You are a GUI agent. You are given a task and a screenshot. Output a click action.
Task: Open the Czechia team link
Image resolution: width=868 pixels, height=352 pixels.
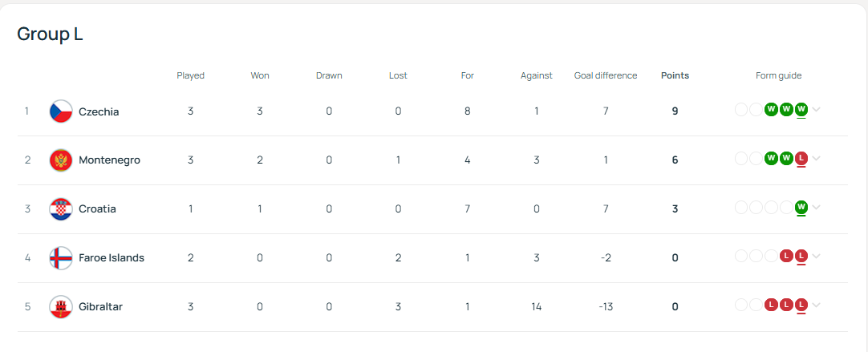tap(99, 111)
